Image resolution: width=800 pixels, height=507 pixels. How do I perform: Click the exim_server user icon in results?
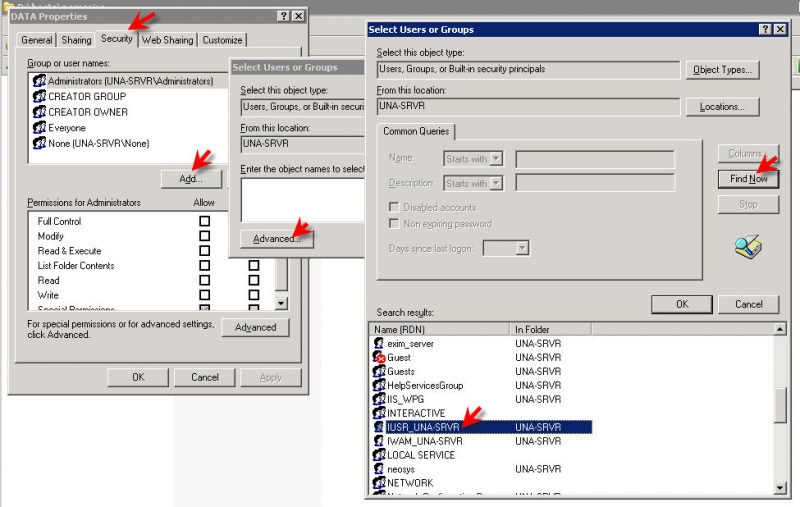pos(379,343)
